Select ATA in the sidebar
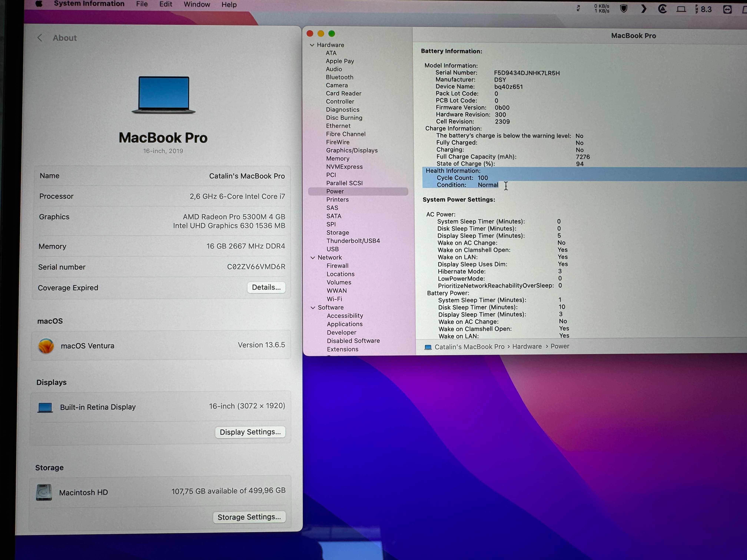 point(331,53)
